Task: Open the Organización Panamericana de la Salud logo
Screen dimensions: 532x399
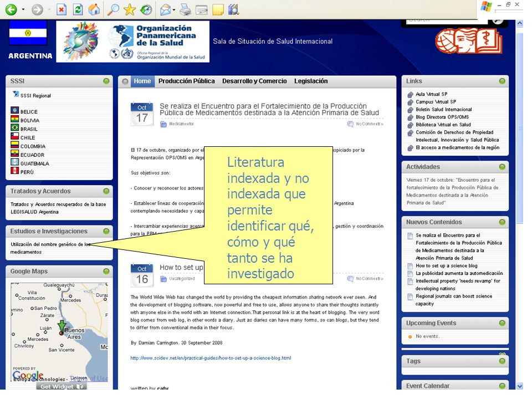Action: [x=132, y=42]
